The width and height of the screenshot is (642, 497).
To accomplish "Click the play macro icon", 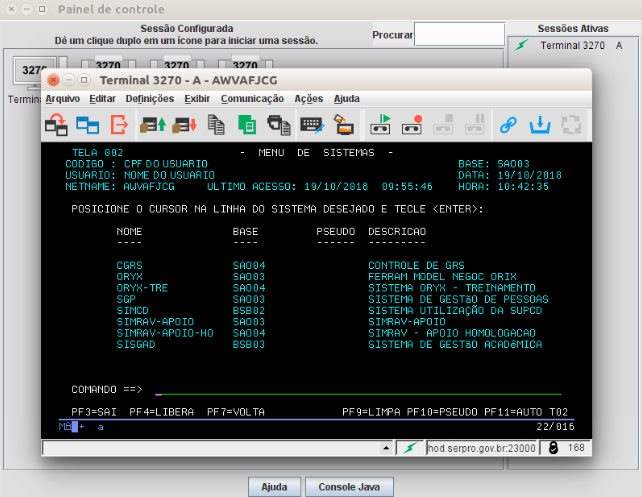I will [x=381, y=125].
